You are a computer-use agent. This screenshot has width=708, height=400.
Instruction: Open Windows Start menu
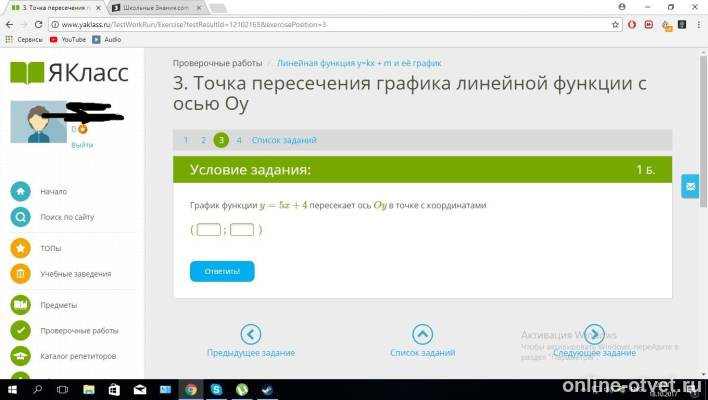[12, 389]
